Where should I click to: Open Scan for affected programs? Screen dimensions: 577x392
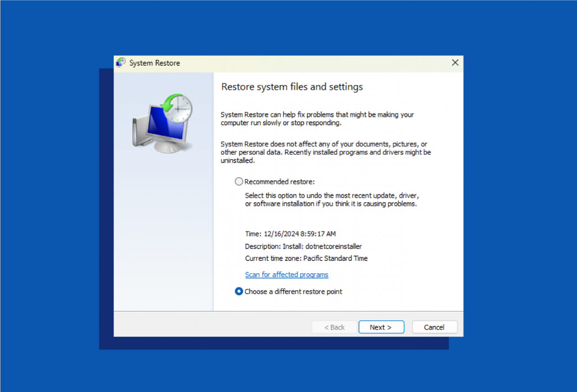tap(287, 274)
